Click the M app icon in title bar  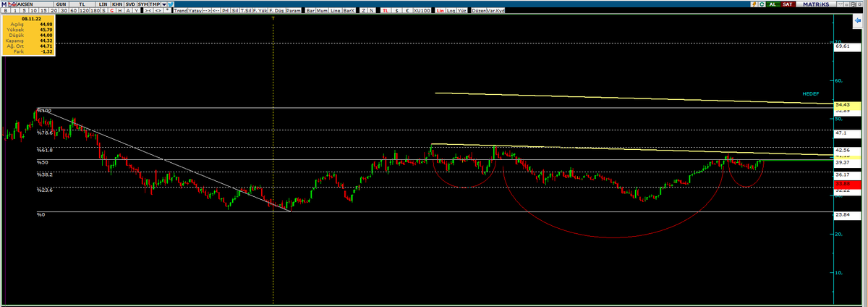(4, 4)
